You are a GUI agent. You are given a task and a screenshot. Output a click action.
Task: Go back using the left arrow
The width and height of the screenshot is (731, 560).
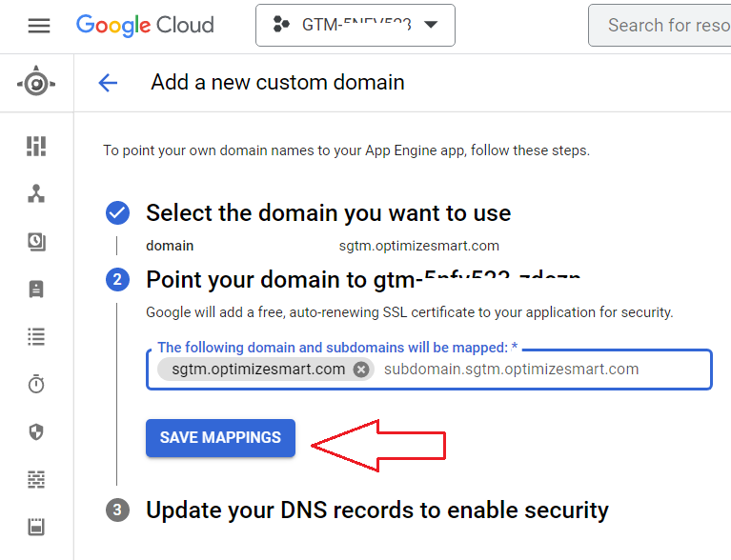click(x=108, y=83)
